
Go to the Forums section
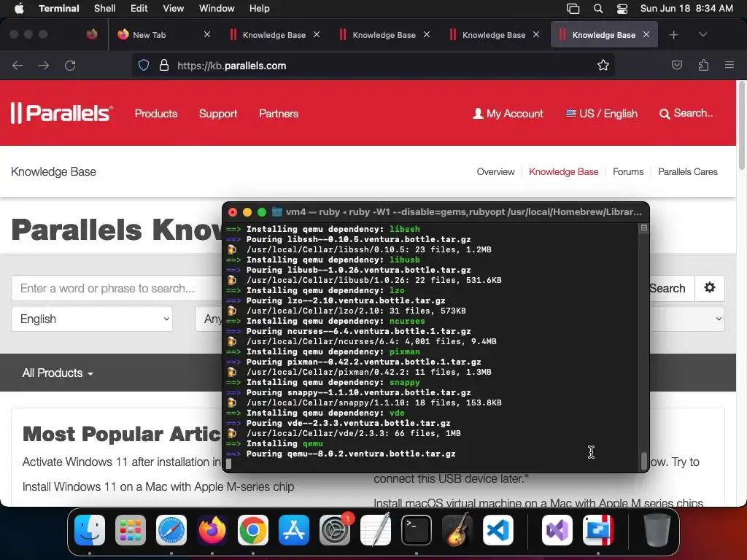[x=628, y=172]
